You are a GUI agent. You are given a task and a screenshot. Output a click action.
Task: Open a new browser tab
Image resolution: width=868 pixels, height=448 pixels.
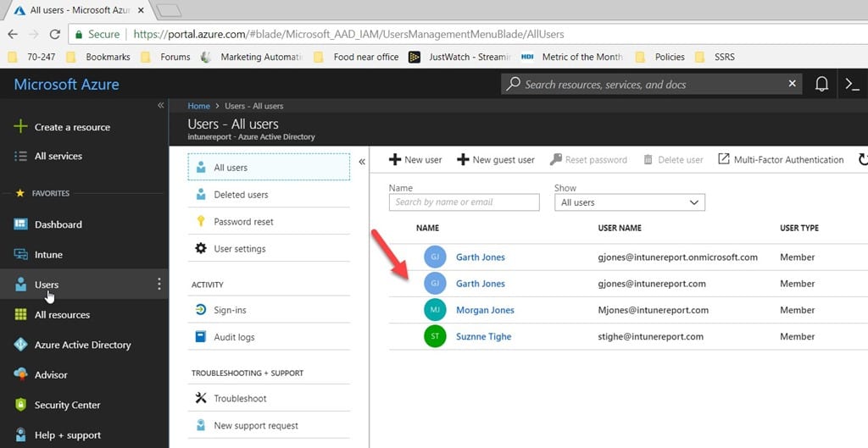169,10
